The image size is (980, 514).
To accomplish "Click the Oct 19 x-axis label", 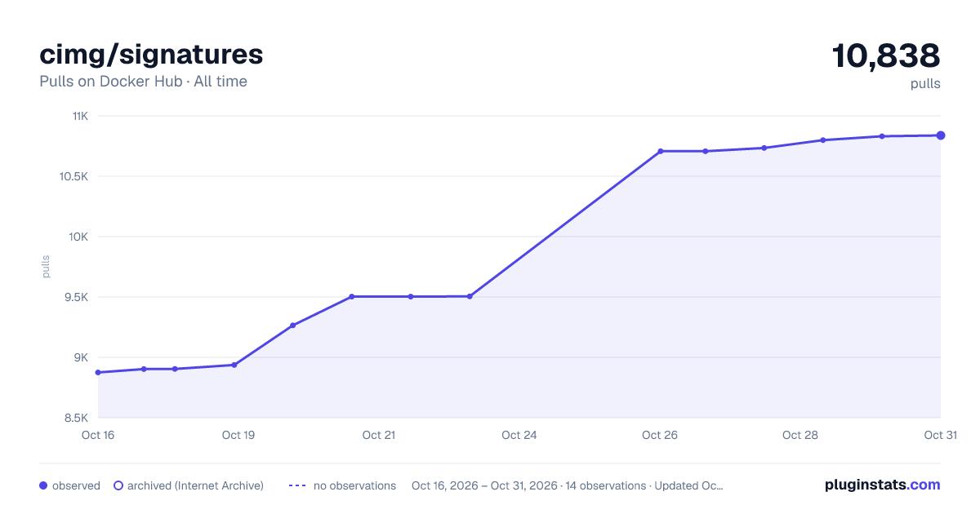I will pos(238,435).
